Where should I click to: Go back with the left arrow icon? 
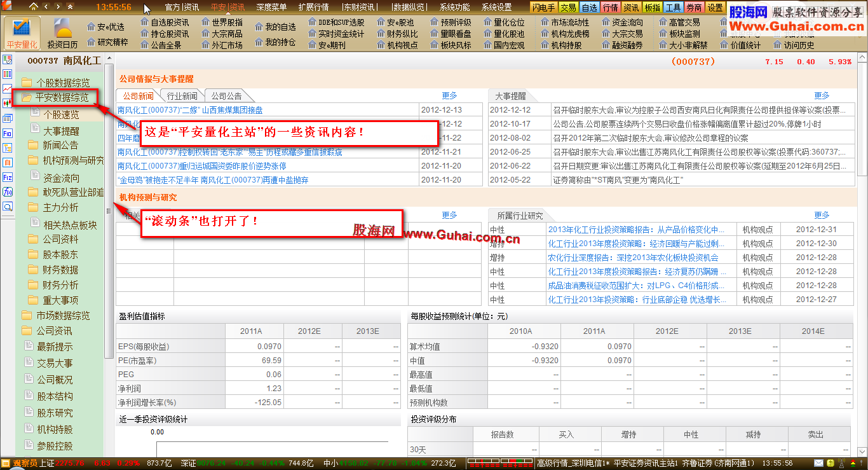coord(46,7)
